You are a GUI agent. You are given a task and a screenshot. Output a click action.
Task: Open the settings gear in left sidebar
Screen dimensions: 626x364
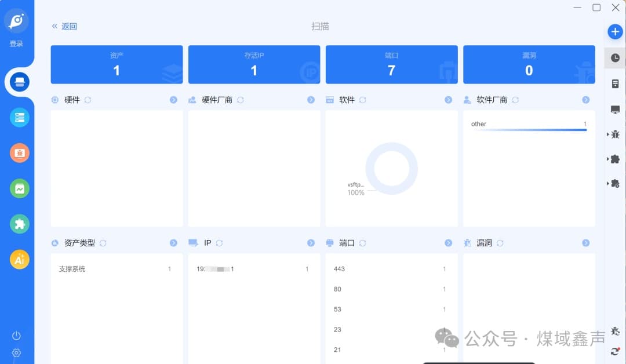16,352
